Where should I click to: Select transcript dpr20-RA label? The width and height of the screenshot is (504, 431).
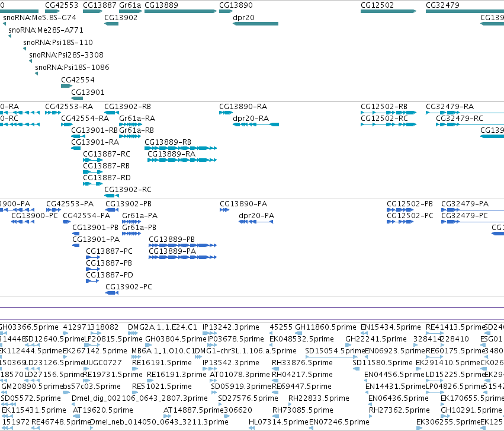251,119
